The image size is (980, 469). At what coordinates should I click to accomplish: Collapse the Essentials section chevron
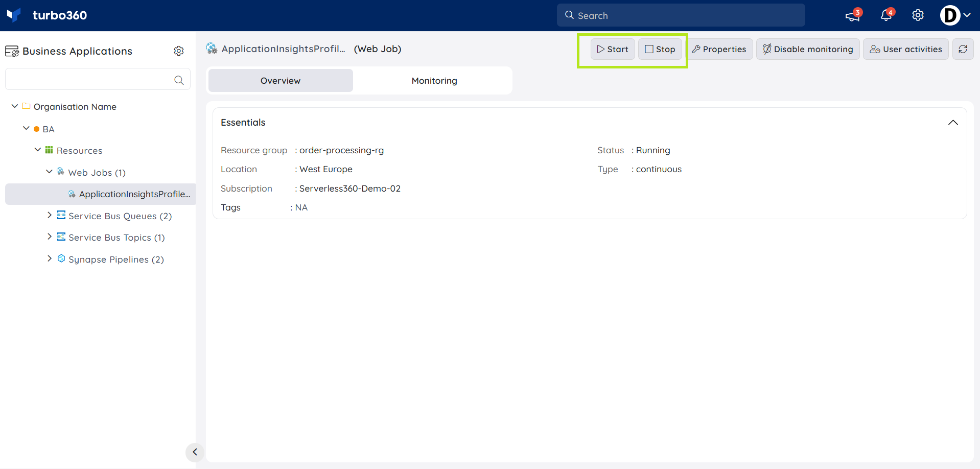click(x=953, y=123)
